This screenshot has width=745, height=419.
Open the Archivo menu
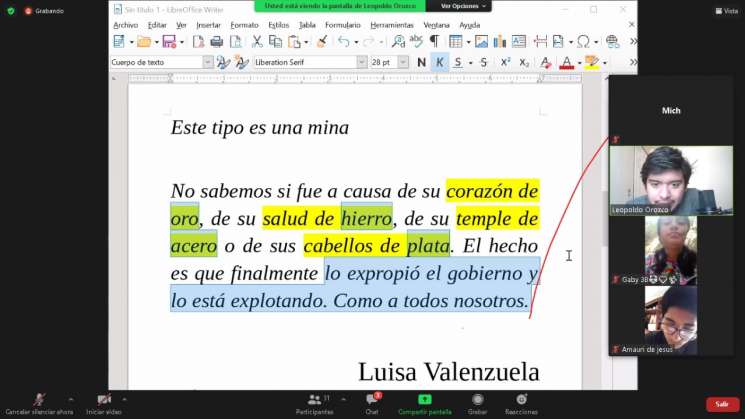[x=125, y=25]
